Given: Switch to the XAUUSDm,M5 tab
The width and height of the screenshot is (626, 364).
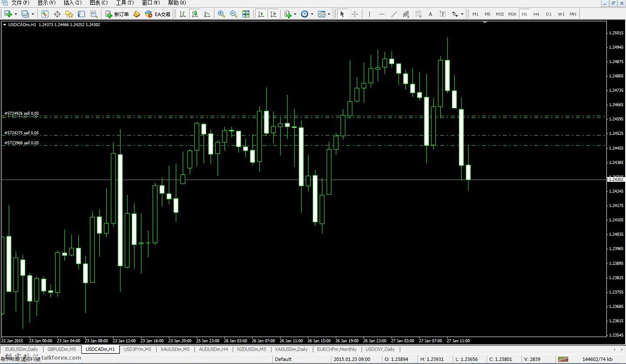Looking at the screenshot, I should (175, 349).
